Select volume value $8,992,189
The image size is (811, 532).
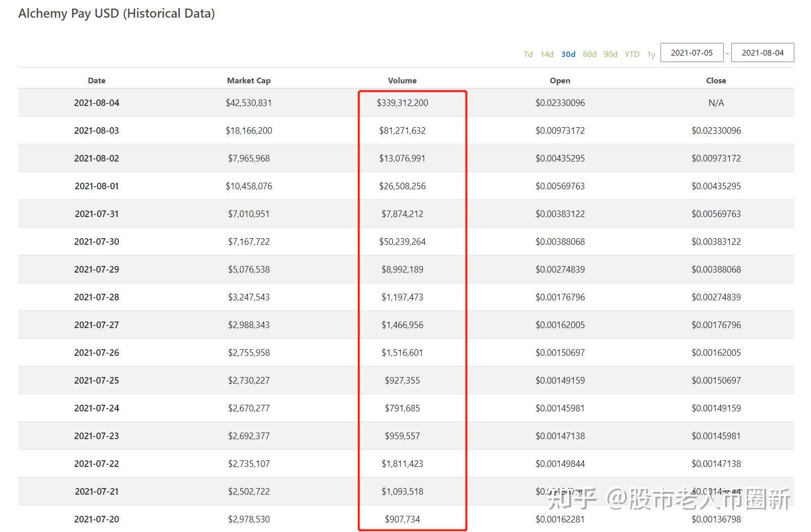tap(402, 270)
